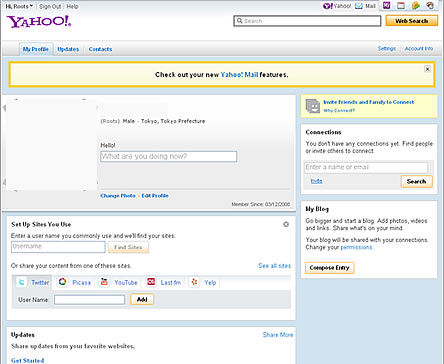Focus the Username field for finding sites
This screenshot has height=364, width=444.
(x=58, y=247)
